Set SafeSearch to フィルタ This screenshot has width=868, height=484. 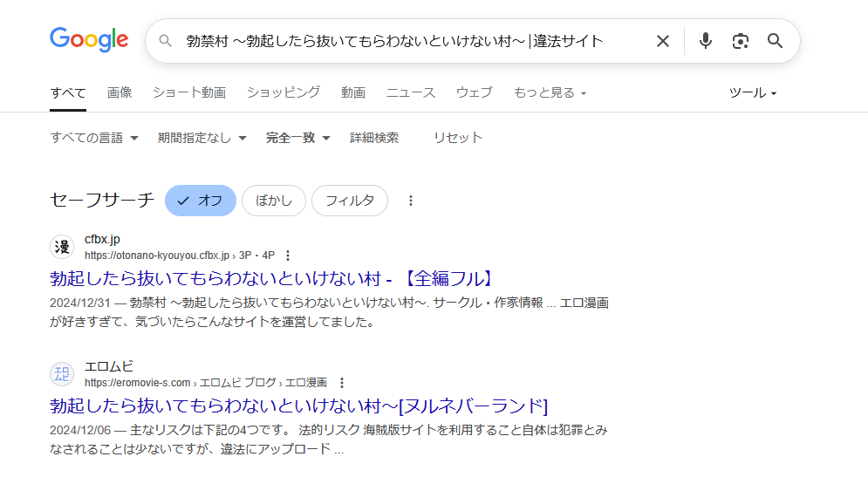(x=350, y=201)
